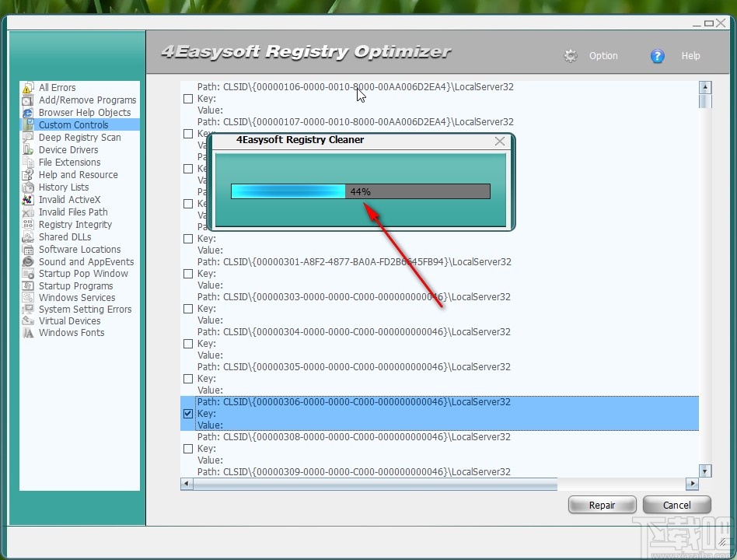
Task: Check the box for CLSID 00000106 entry
Action: pos(188,99)
